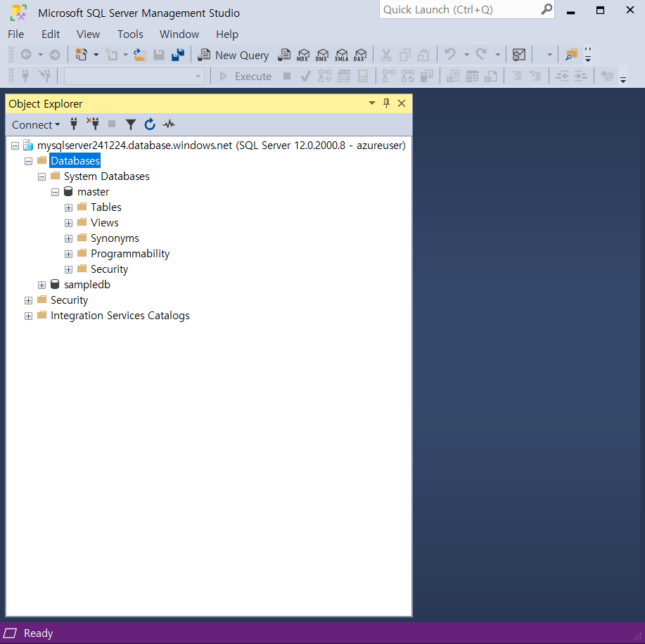Close the Object Explorer panel
The height and width of the screenshot is (644, 645).
pyautogui.click(x=402, y=103)
